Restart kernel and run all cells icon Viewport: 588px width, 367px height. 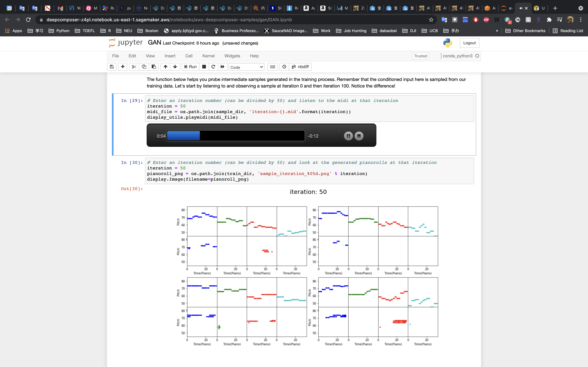[222, 67]
